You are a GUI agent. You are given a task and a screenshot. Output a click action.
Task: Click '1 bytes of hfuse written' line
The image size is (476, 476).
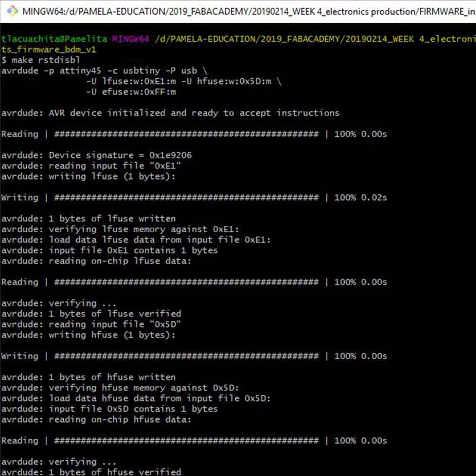pos(89,377)
